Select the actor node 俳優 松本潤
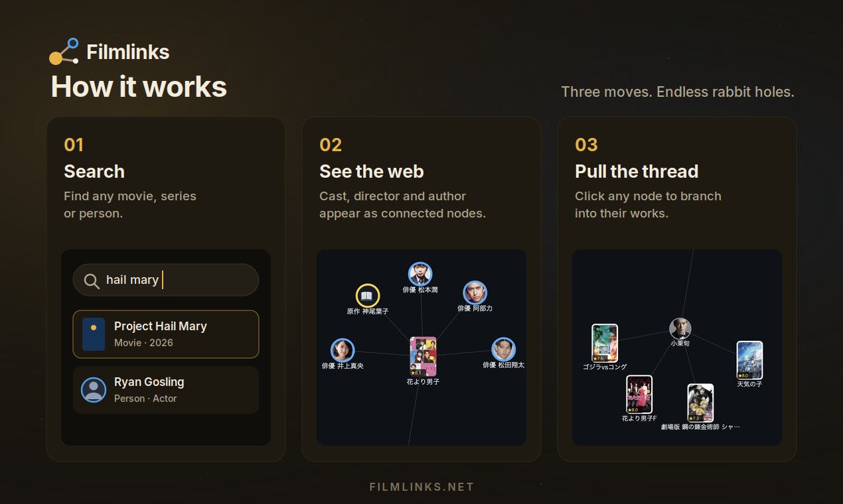Image resolution: width=843 pixels, height=504 pixels. pyautogui.click(x=420, y=274)
